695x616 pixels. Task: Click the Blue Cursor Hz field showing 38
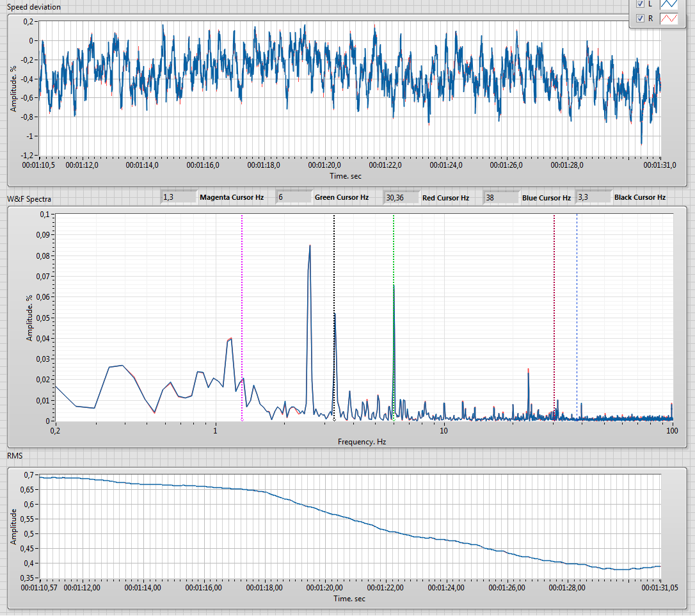point(501,197)
